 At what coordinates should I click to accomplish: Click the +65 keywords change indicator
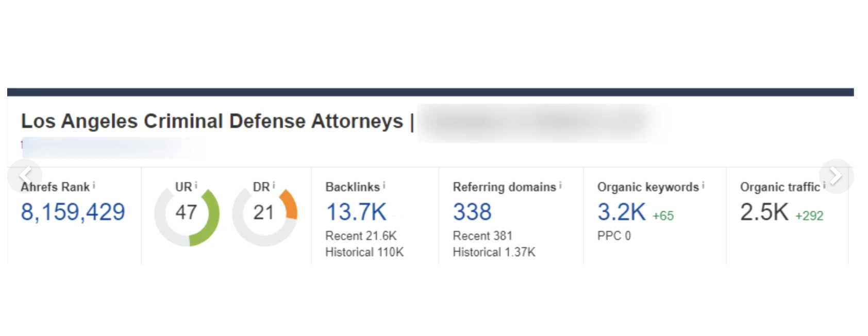[663, 216]
